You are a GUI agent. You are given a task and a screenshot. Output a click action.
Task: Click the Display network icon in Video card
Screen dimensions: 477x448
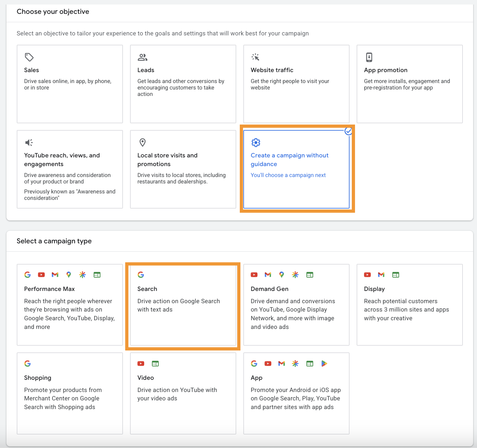click(155, 363)
